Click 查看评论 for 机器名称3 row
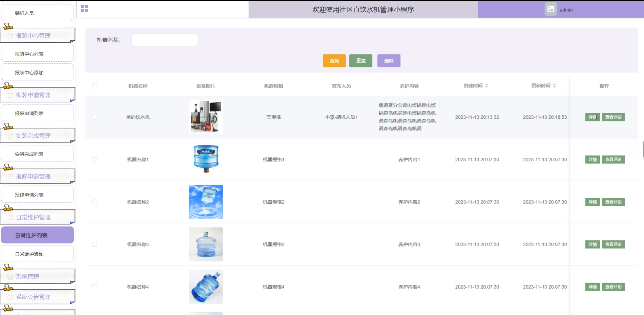644x315 pixels. tap(613, 244)
